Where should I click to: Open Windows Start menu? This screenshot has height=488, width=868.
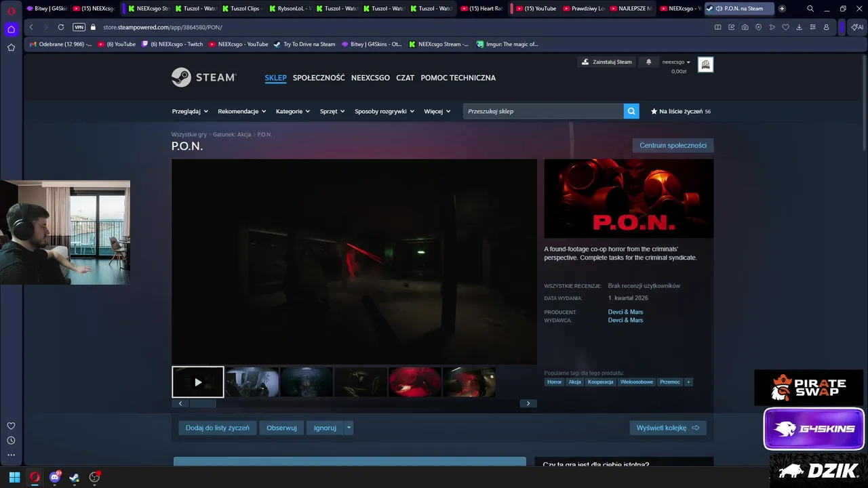14,477
